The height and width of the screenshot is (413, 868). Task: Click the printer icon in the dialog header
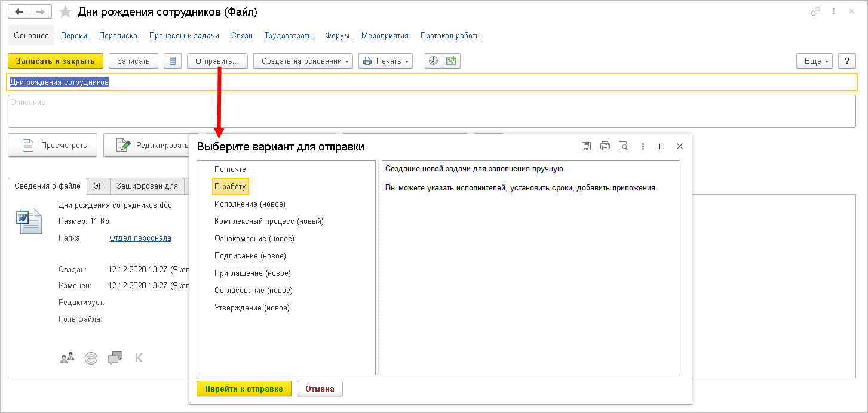click(605, 146)
